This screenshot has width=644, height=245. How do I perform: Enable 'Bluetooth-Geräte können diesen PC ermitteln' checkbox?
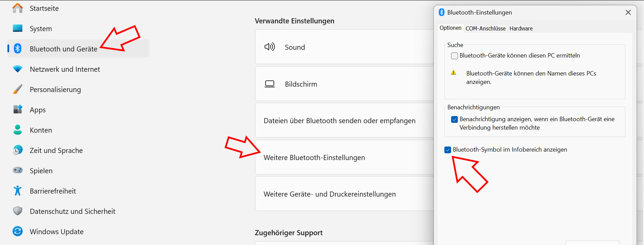click(454, 56)
